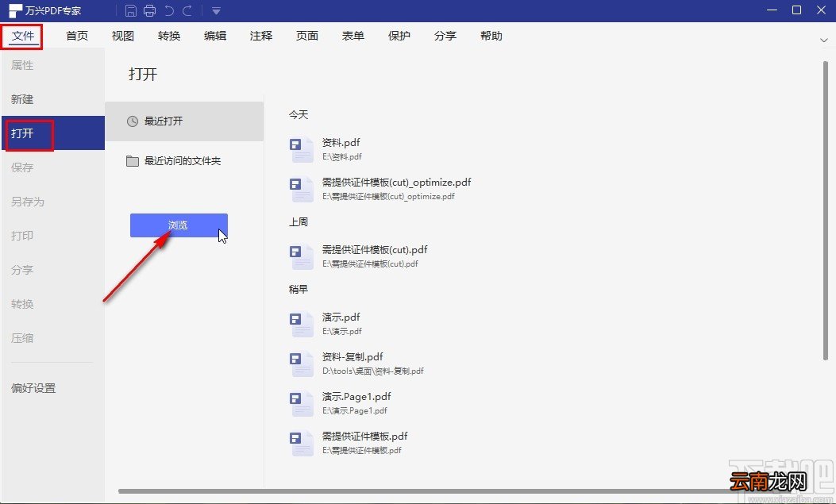The height and width of the screenshot is (504, 836).
Task: Maximize the 万兴PDF专家 window
Action: pos(796,10)
